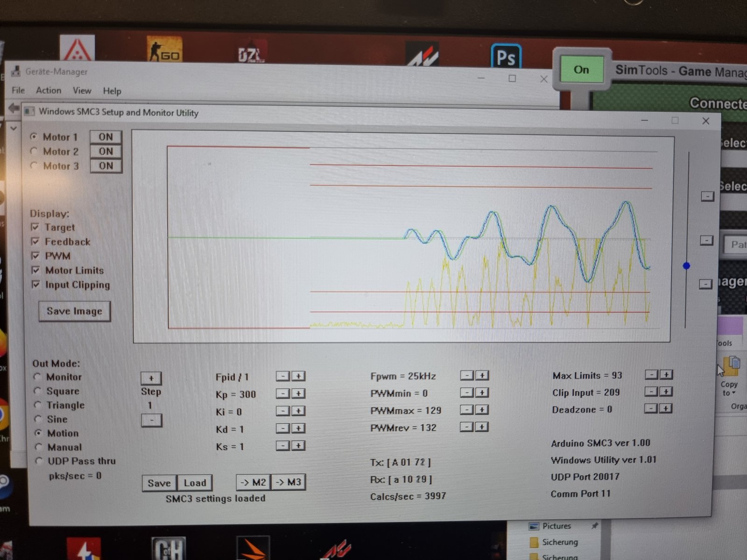Screen dimensions: 747x560
Task: Uncheck the PWM display checkbox
Action: click(35, 256)
